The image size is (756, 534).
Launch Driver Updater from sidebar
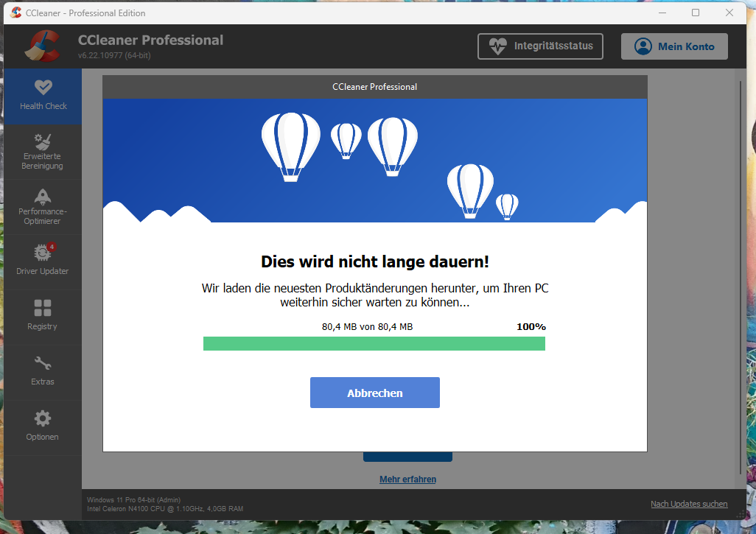point(42,261)
